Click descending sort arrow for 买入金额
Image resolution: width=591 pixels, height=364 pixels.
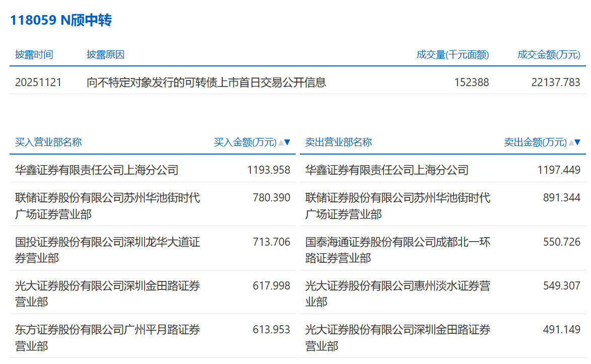coord(288,142)
